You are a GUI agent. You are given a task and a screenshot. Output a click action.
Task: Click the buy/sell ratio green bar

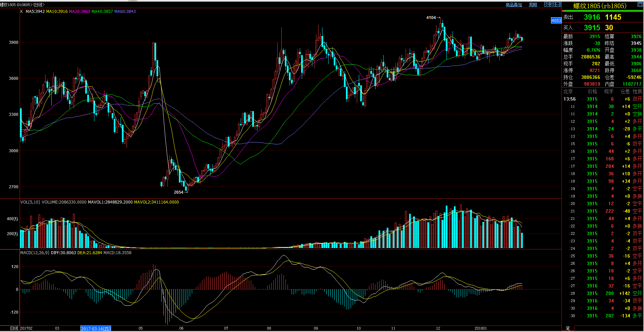point(603,11)
